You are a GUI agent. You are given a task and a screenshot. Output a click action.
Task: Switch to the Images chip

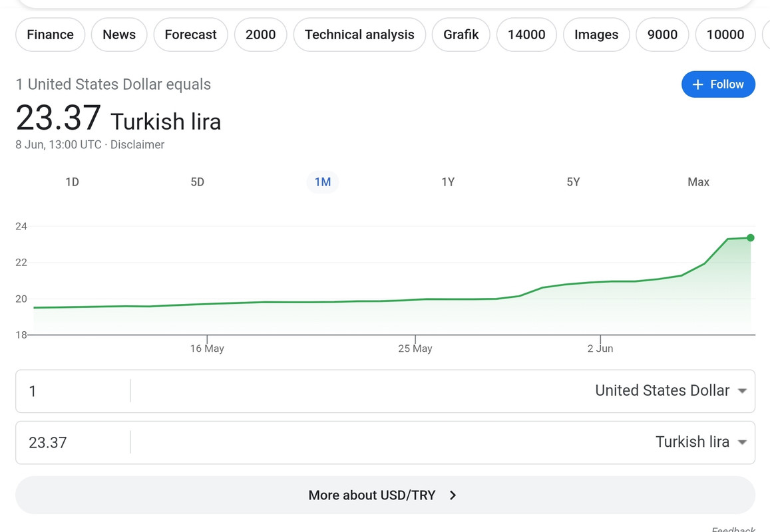(596, 35)
